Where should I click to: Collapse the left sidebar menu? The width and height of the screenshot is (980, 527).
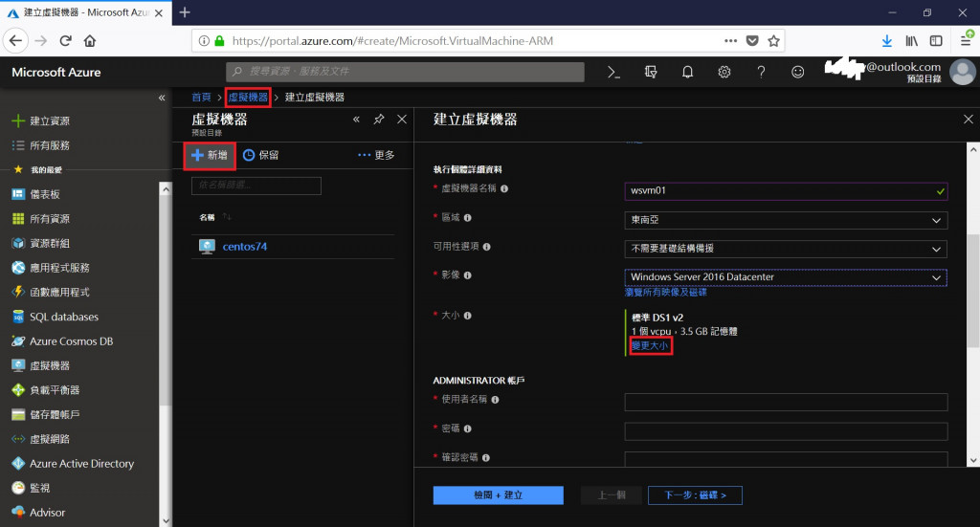[162, 98]
